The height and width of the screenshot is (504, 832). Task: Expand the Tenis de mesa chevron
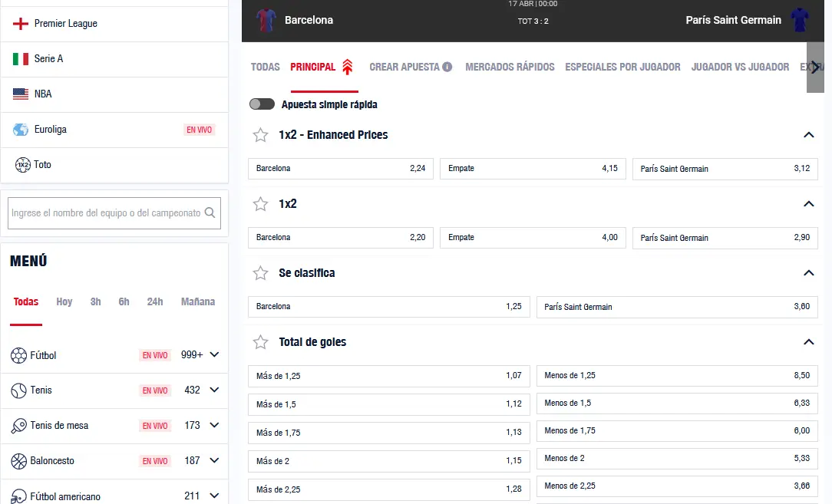(214, 425)
